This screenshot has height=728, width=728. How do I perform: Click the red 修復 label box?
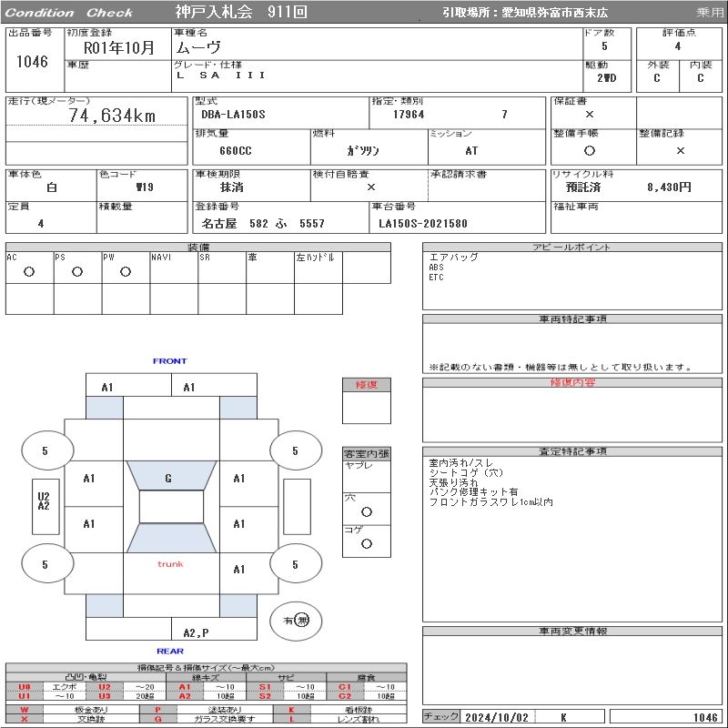[366, 385]
